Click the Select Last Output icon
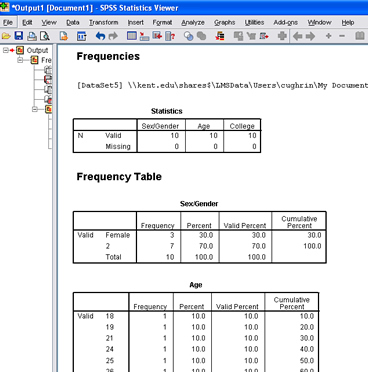This screenshot has height=372, width=368. click(x=220, y=36)
